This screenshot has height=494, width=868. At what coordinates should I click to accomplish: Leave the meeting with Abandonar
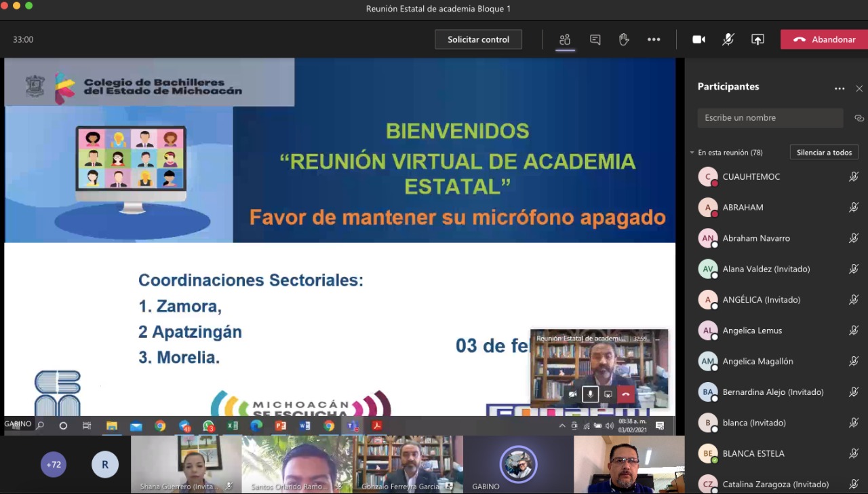click(824, 39)
